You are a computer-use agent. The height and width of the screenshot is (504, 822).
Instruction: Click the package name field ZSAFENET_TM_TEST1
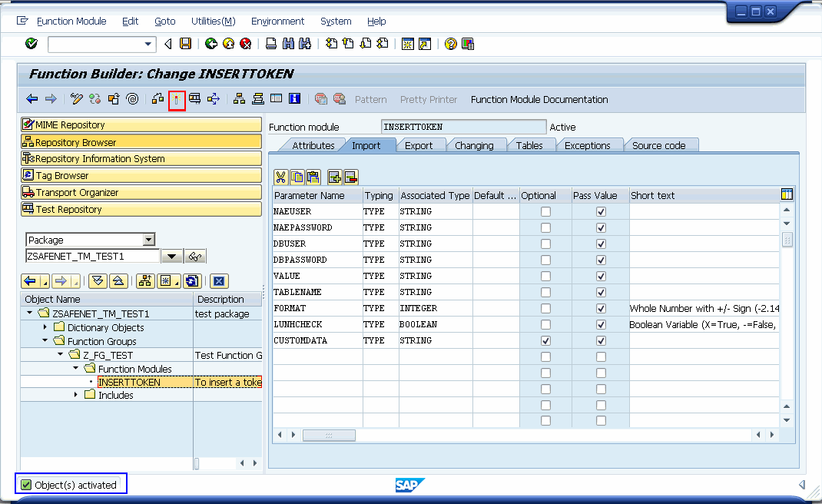92,256
